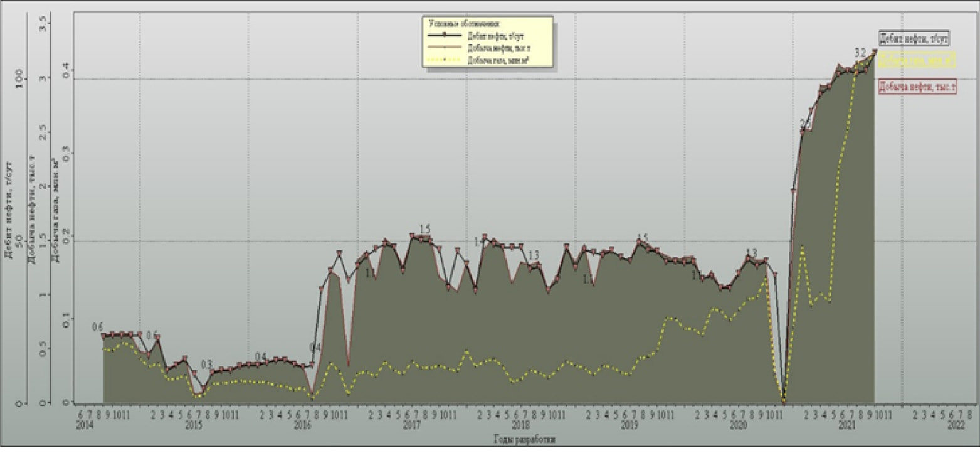Select the Добыча газа legend text entry
Screen dimensions: 980x453
click(495, 61)
